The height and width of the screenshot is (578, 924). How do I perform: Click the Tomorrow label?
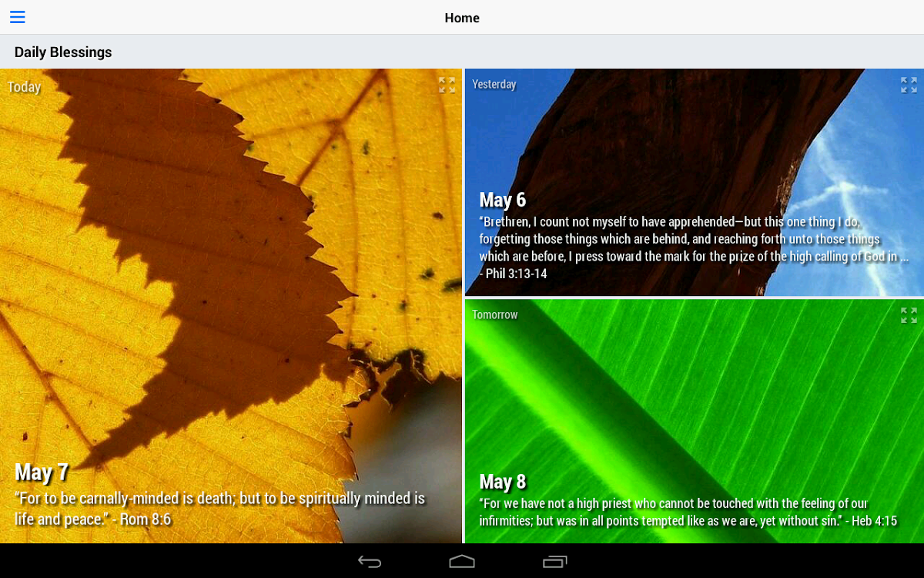(x=494, y=315)
